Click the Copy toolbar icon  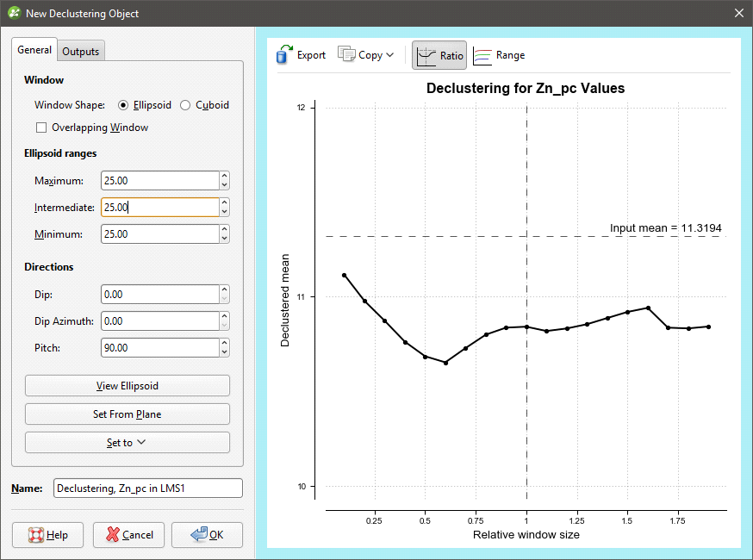coord(346,55)
